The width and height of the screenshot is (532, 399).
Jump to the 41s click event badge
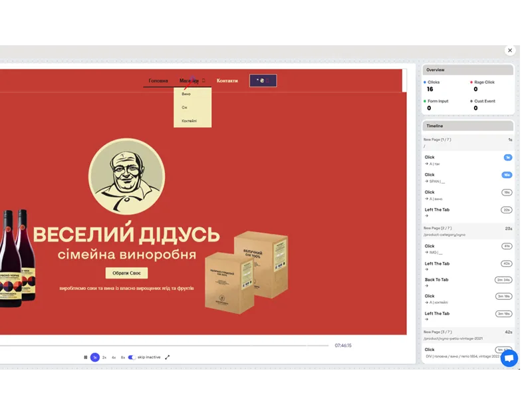tap(507, 246)
